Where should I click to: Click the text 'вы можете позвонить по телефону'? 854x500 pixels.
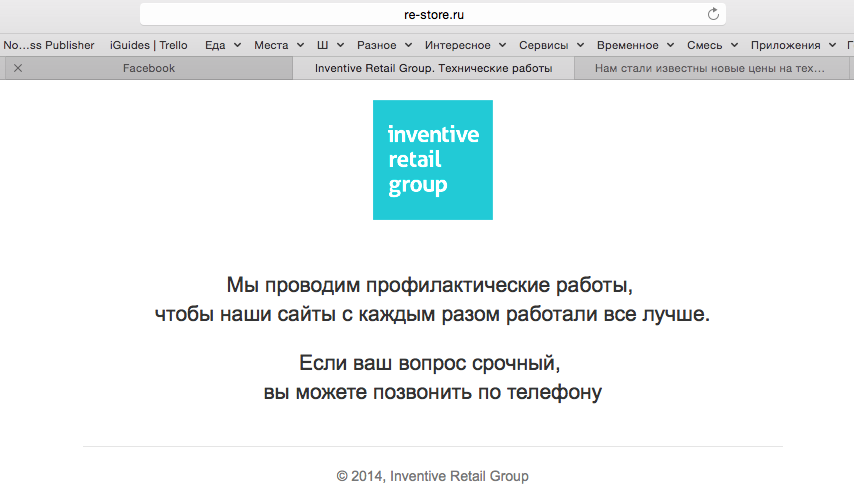(x=433, y=392)
